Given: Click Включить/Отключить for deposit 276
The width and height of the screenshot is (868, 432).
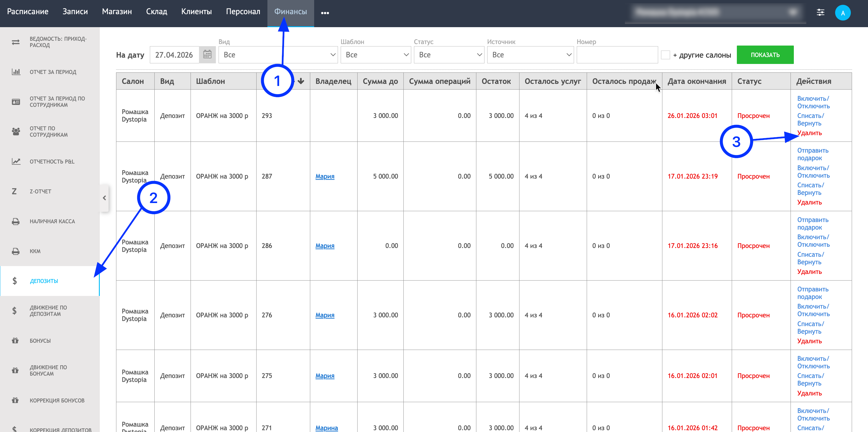Looking at the screenshot, I should 813,310.
